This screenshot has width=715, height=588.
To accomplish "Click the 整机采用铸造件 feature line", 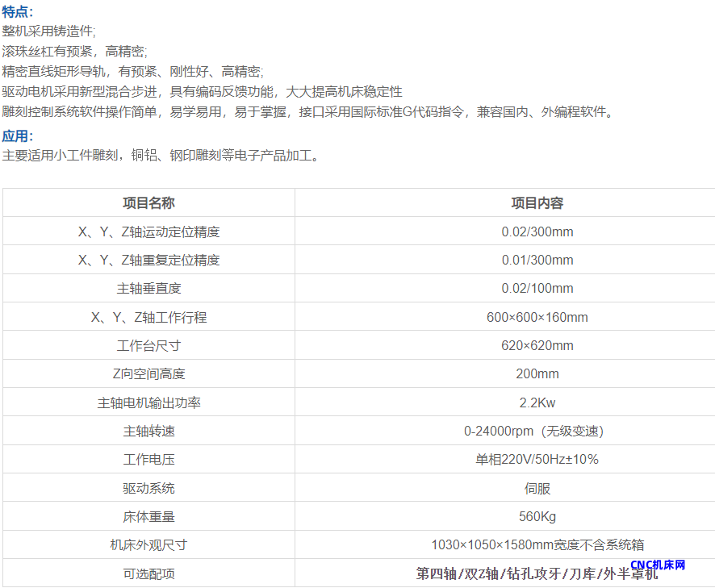I will (x=49, y=31).
